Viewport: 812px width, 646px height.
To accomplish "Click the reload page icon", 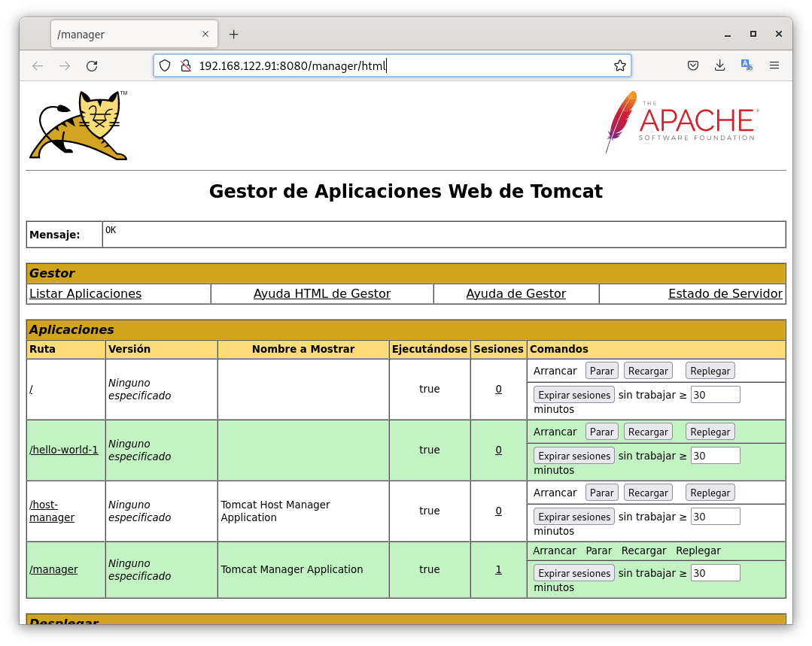I will (x=92, y=66).
